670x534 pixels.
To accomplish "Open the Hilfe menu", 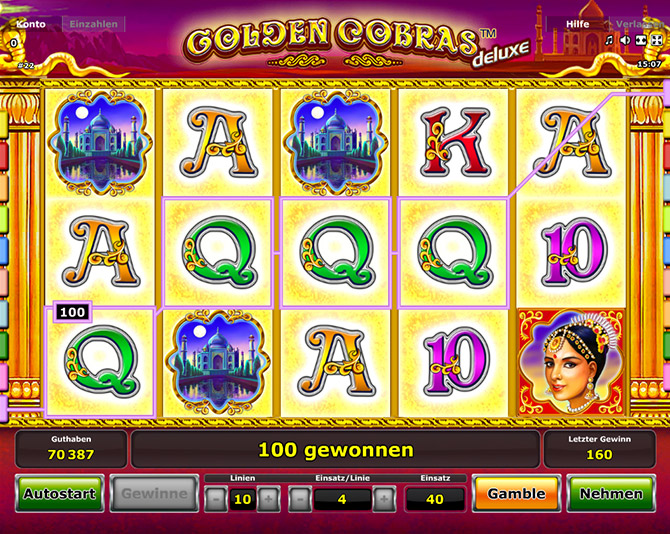I will pyautogui.click(x=577, y=24).
